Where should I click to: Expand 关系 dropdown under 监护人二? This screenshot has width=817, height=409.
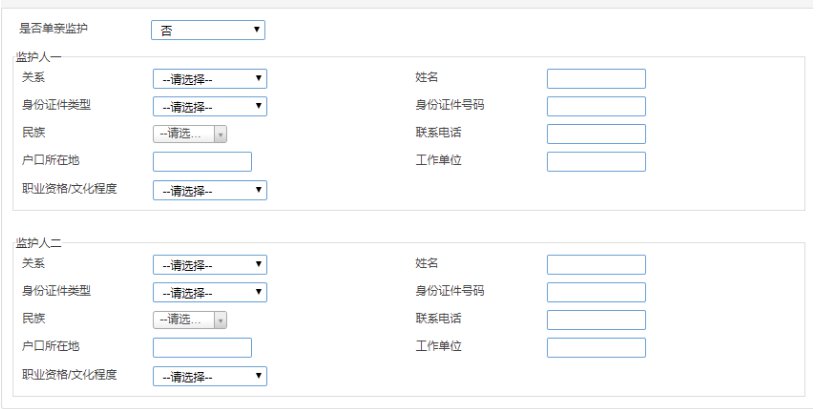[210, 265]
